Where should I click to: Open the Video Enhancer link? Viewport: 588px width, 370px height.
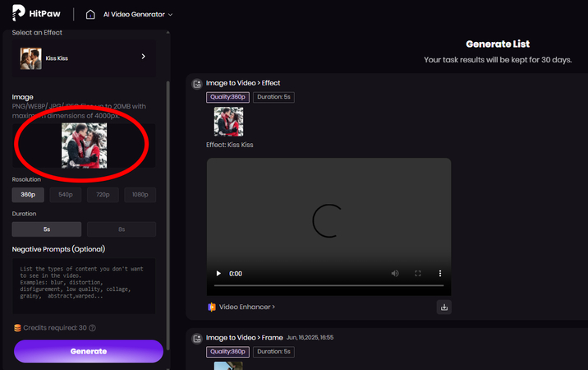tap(246, 307)
